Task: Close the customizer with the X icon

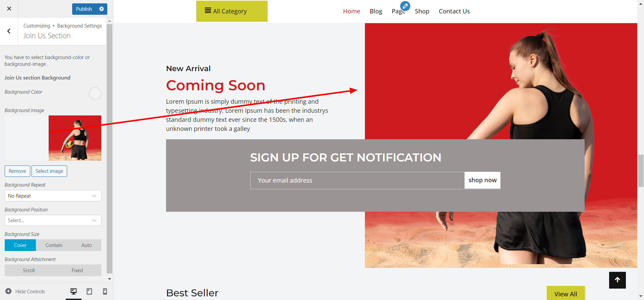Action: [9, 9]
